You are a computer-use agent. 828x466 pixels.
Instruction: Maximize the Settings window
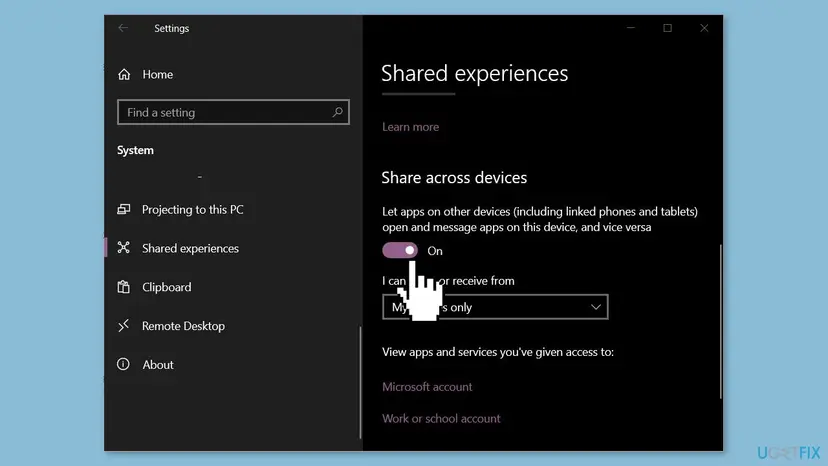click(x=667, y=28)
